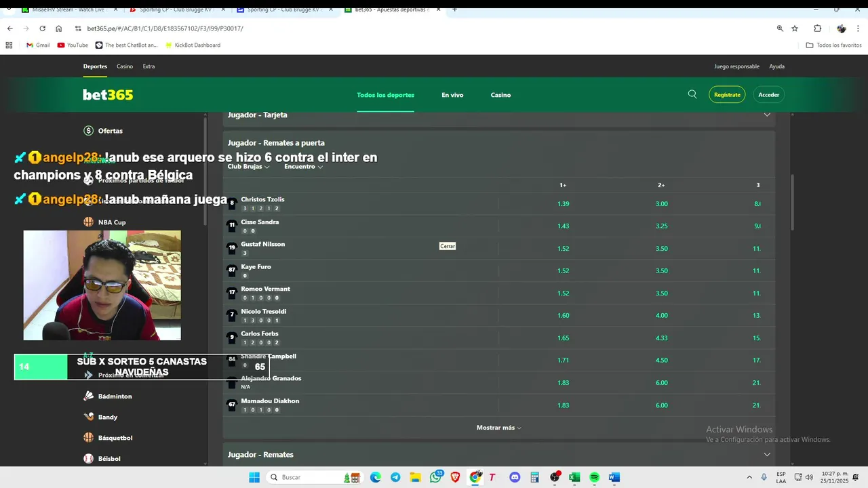Click the Acceder login button
The height and width of the screenshot is (488, 868).
[768, 95]
